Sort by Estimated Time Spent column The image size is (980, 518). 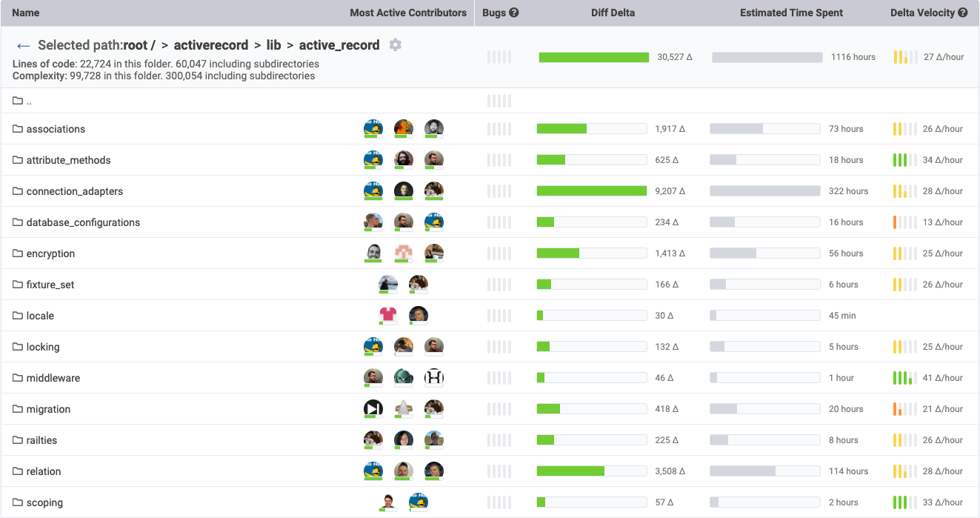coord(791,13)
